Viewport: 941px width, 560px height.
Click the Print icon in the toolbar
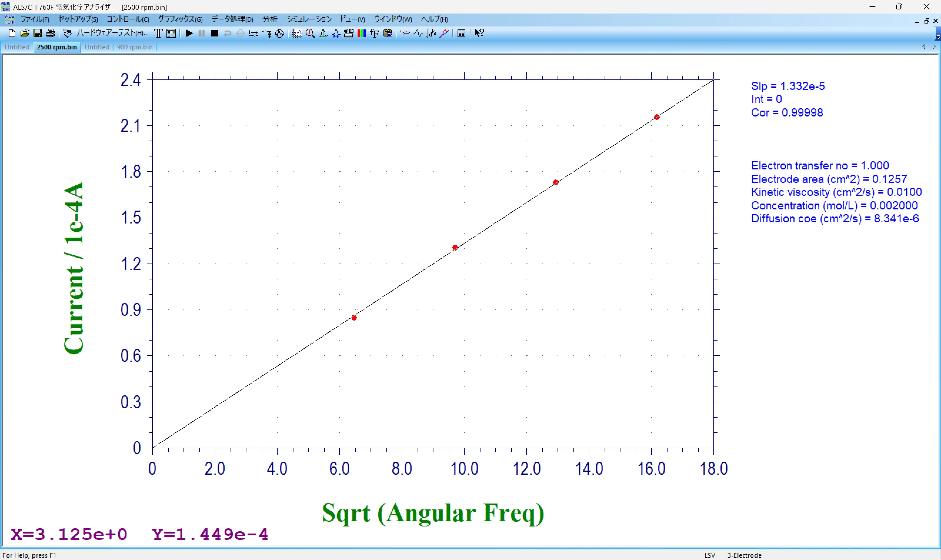click(x=50, y=33)
